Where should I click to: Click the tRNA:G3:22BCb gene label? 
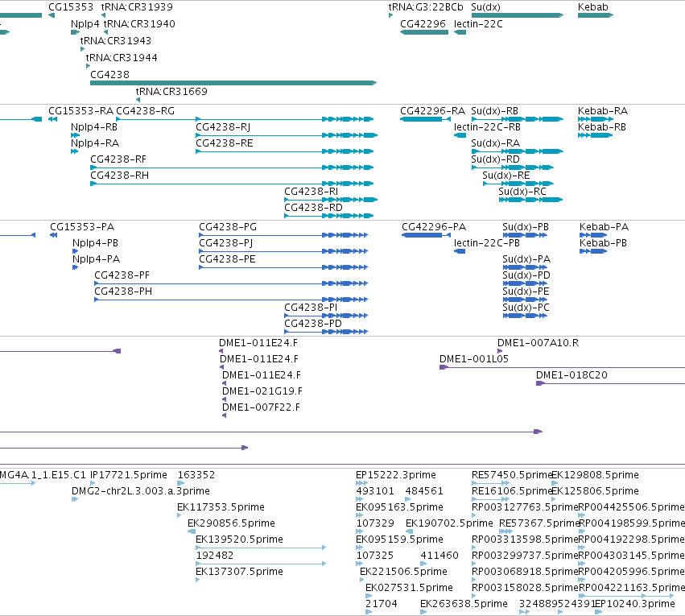pyautogui.click(x=426, y=7)
